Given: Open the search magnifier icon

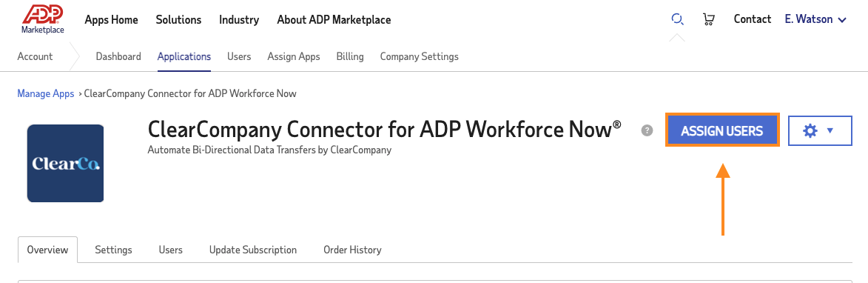Looking at the screenshot, I should tap(677, 19).
